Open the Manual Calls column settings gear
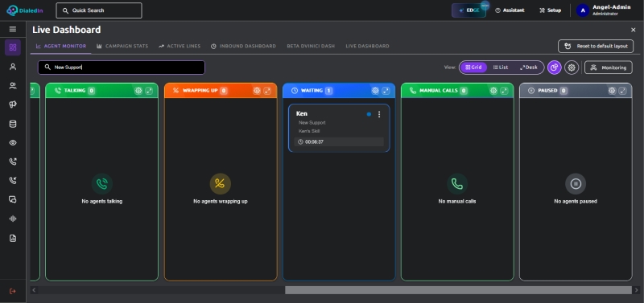The image size is (644, 303). [493, 91]
